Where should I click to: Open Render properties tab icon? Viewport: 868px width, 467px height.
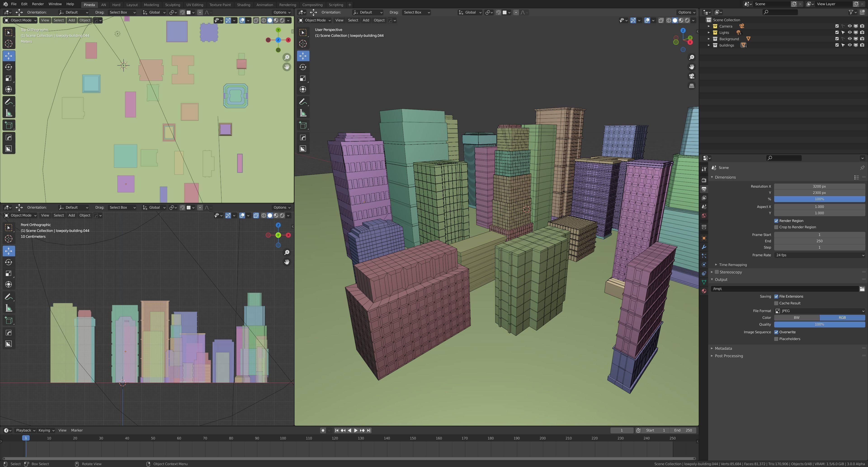704,180
